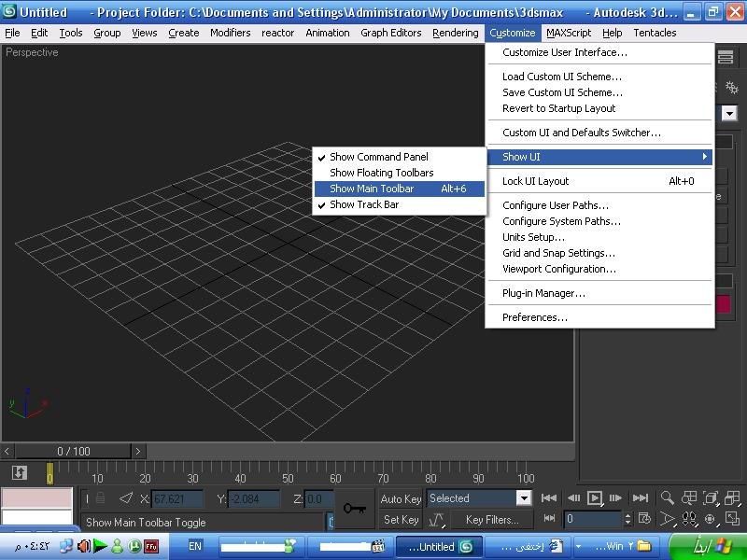The image size is (747, 560).
Task: Click the pink MAXScript listener area
Action: (x=37, y=498)
